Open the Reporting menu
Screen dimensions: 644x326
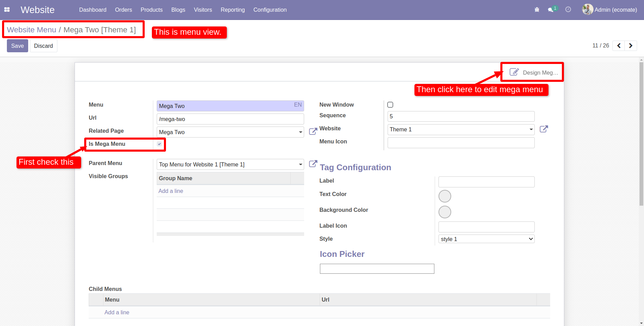(233, 10)
